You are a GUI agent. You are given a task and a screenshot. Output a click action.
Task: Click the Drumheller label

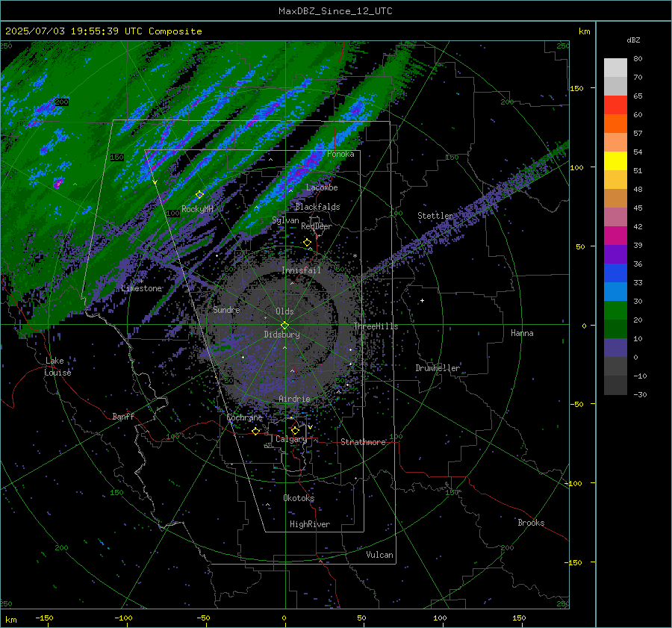438,368
